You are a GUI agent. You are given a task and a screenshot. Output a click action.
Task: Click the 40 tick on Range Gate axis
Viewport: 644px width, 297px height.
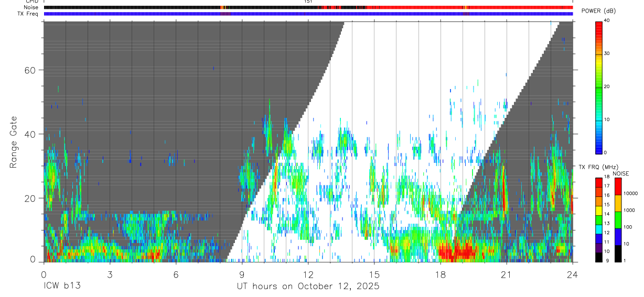[x=29, y=134]
